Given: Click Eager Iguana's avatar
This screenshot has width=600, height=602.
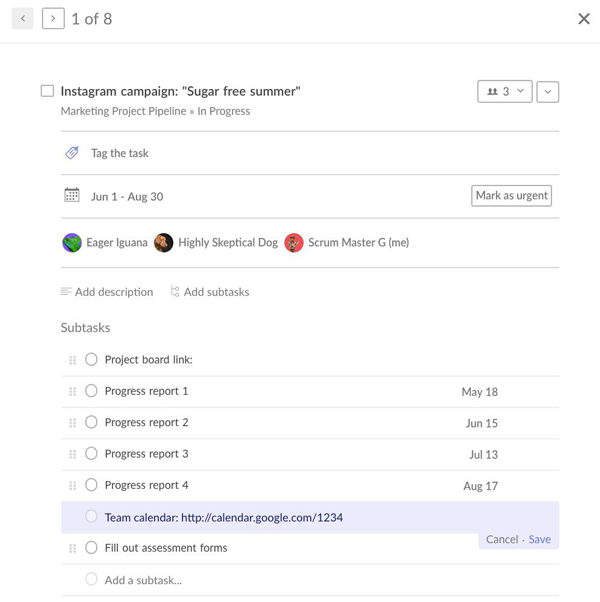Looking at the screenshot, I should coord(72,243).
